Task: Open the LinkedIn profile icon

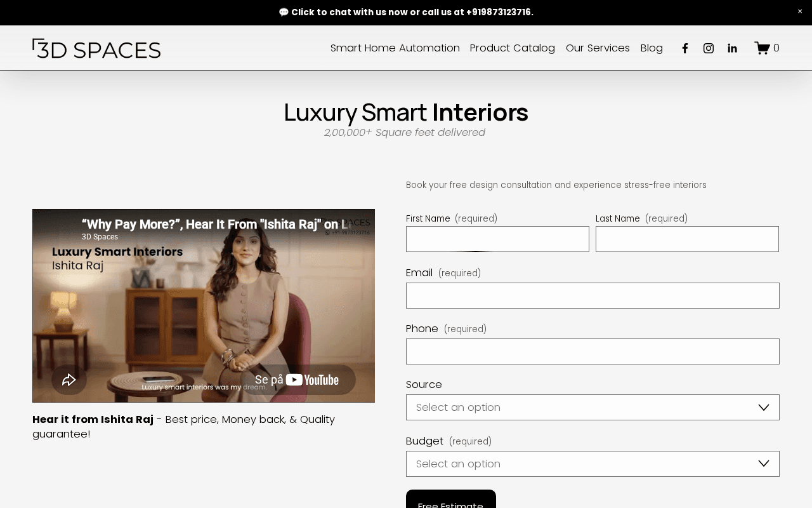Action: (732, 48)
